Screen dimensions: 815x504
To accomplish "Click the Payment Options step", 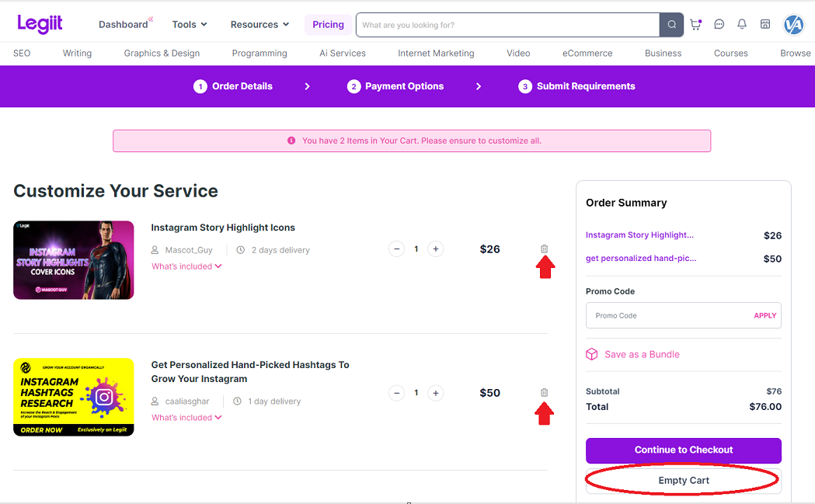I will (x=395, y=86).
